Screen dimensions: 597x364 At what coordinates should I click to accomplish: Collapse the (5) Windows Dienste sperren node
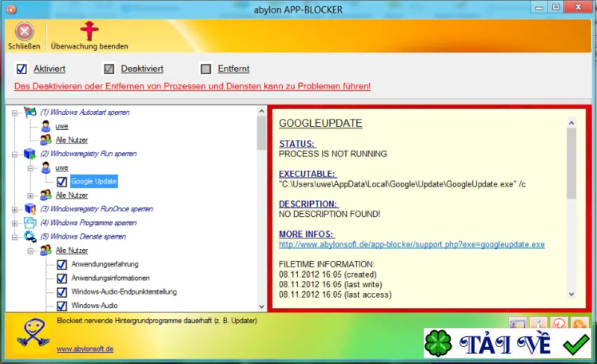point(14,237)
